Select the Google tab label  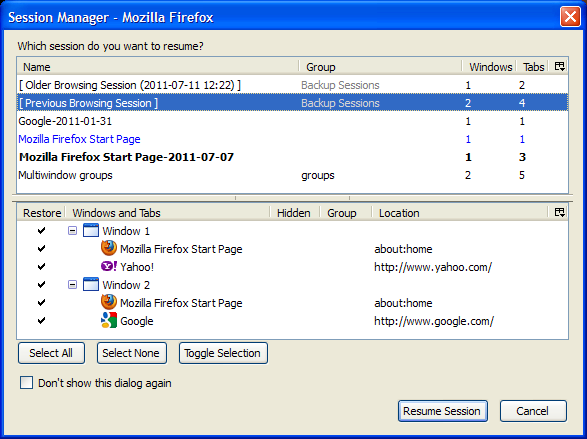[137, 321]
